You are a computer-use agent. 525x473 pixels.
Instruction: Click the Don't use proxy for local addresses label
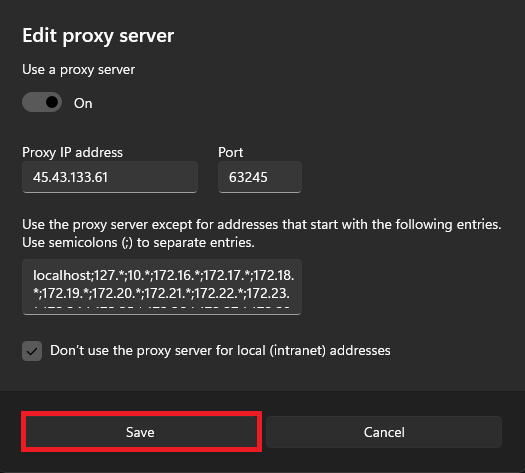point(220,350)
